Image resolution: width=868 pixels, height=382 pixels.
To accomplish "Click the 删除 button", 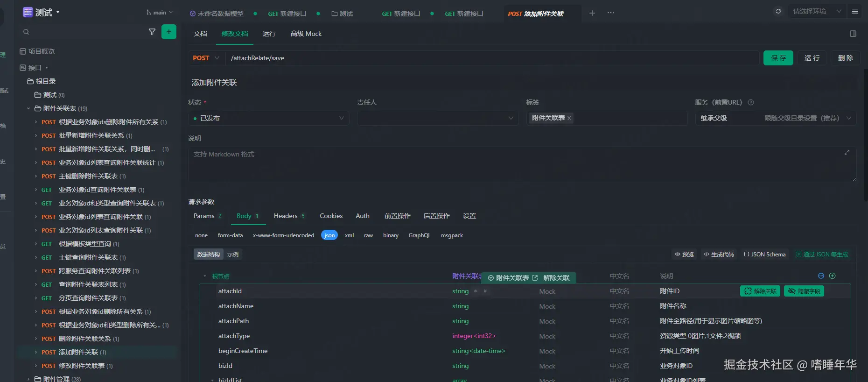I will 845,58.
